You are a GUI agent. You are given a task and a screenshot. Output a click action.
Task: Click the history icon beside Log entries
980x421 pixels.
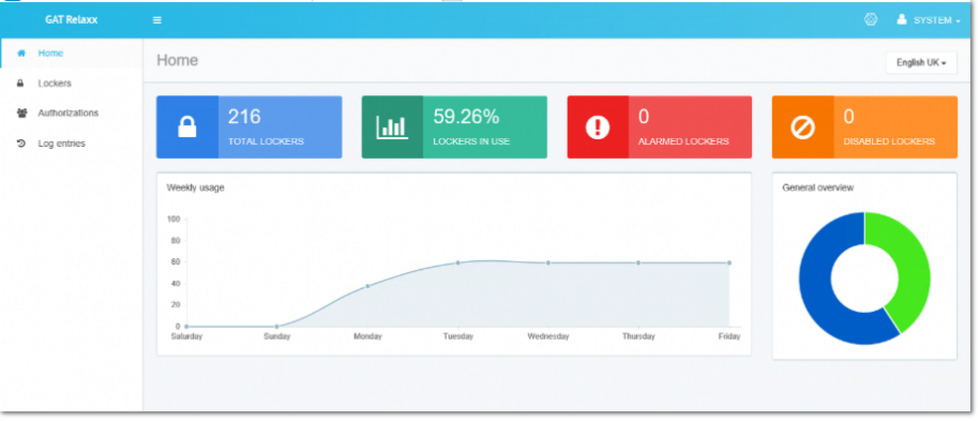21,143
